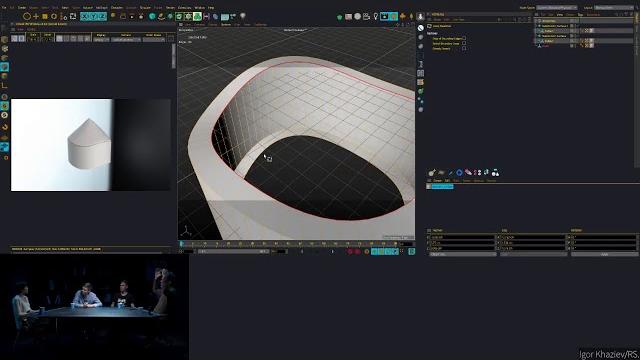Click the orange arrows icon in top toolbar

pos(402,16)
